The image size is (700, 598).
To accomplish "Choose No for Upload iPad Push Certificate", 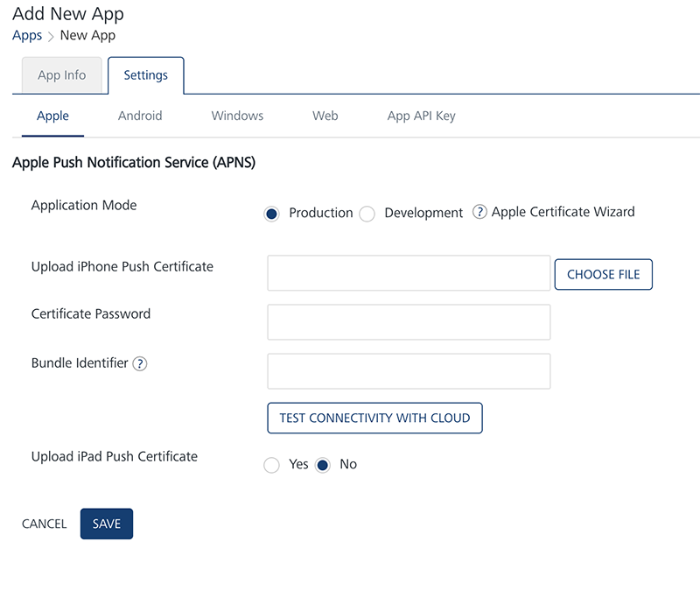I will 323,465.
